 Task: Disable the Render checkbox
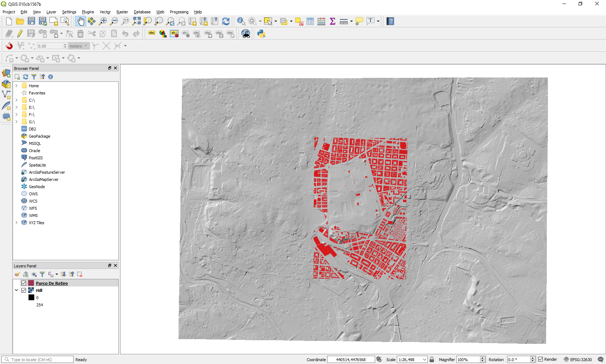click(x=540, y=359)
